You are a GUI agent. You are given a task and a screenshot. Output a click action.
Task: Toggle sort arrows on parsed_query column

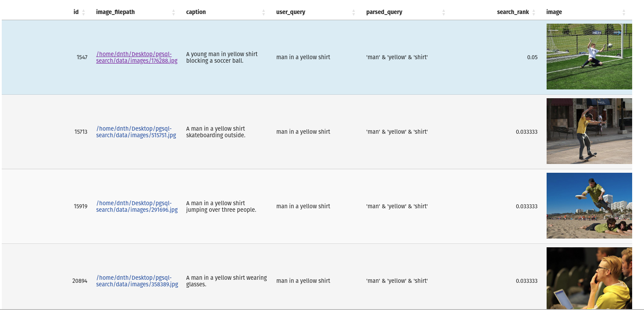pyautogui.click(x=444, y=12)
